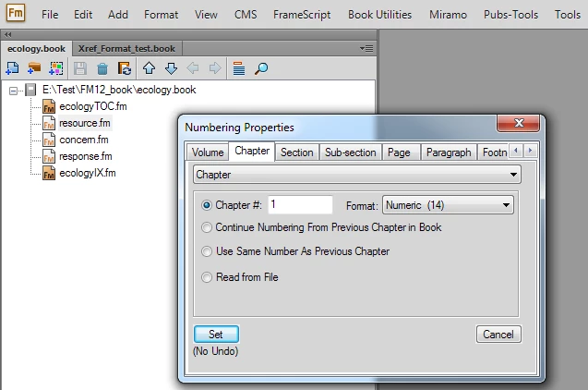Click the Update Book refresh icon
Image resolution: width=588 pixels, height=390 pixels.
pyautogui.click(x=124, y=68)
